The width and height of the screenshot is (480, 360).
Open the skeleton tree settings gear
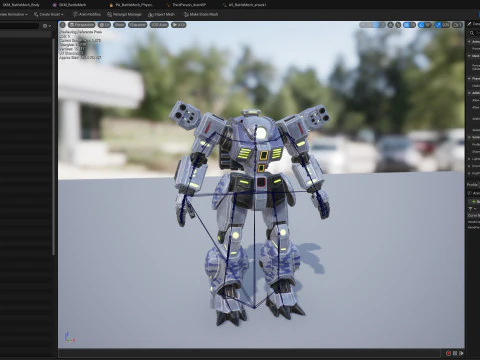click(47, 26)
